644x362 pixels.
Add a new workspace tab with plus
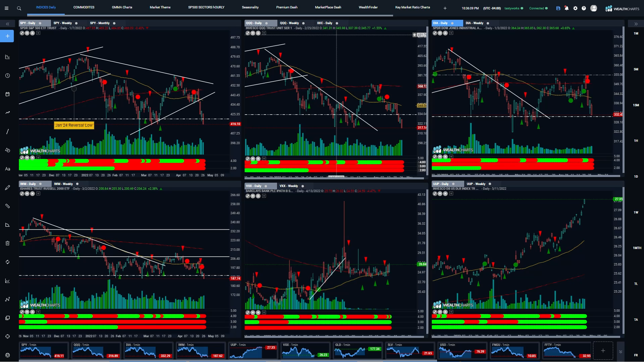pos(445,8)
